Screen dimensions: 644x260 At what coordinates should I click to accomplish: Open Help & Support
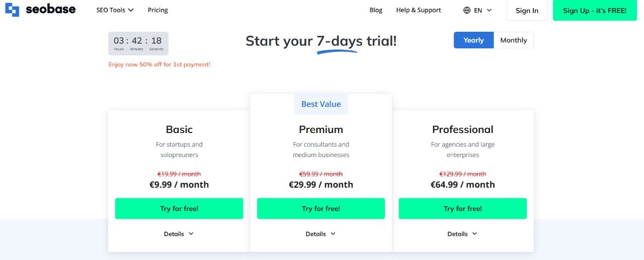419,10
